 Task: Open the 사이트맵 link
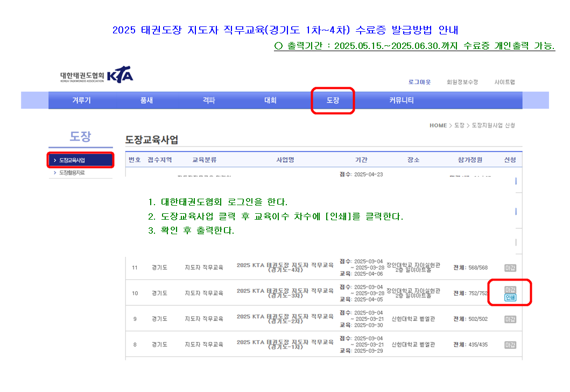pyautogui.click(x=504, y=82)
